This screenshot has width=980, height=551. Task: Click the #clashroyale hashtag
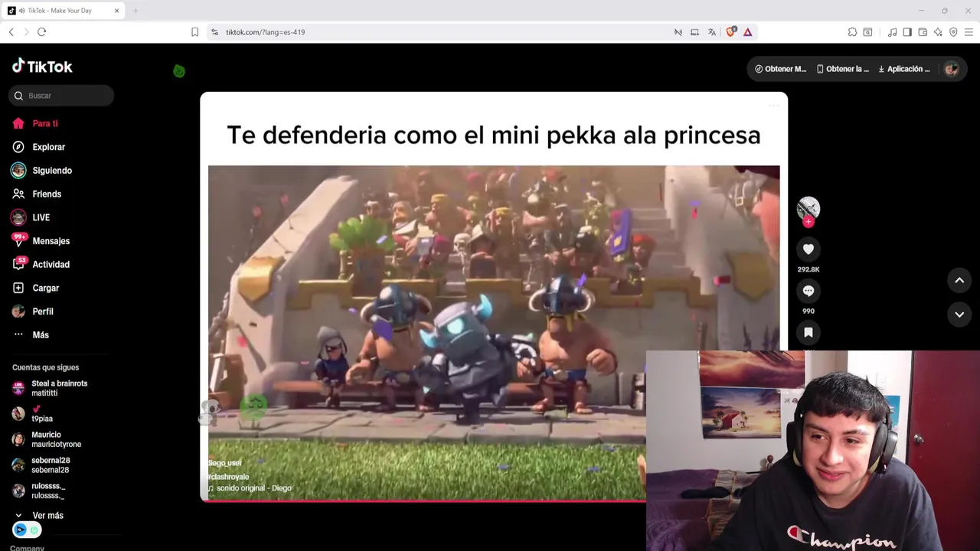click(229, 477)
